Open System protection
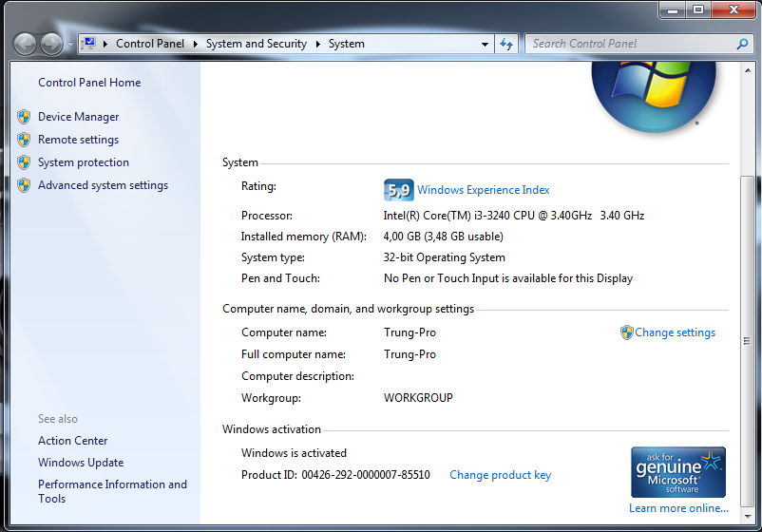762x532 pixels. [x=84, y=162]
